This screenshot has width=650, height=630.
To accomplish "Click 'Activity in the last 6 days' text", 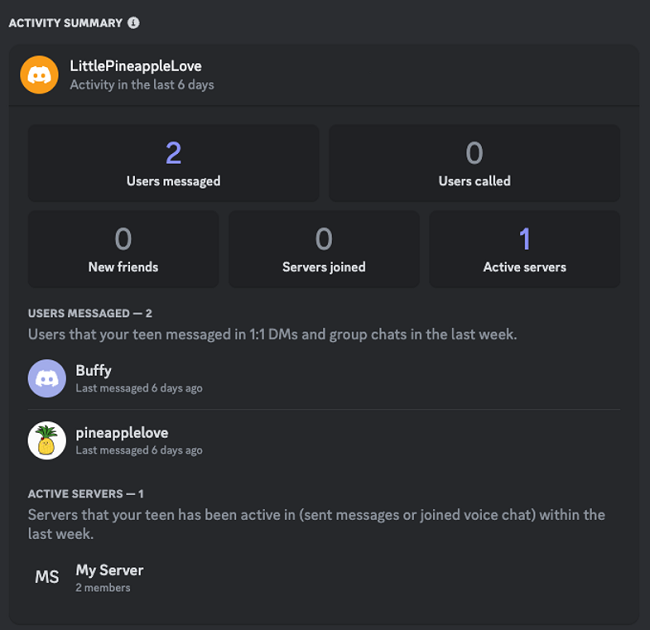I will click(x=142, y=85).
